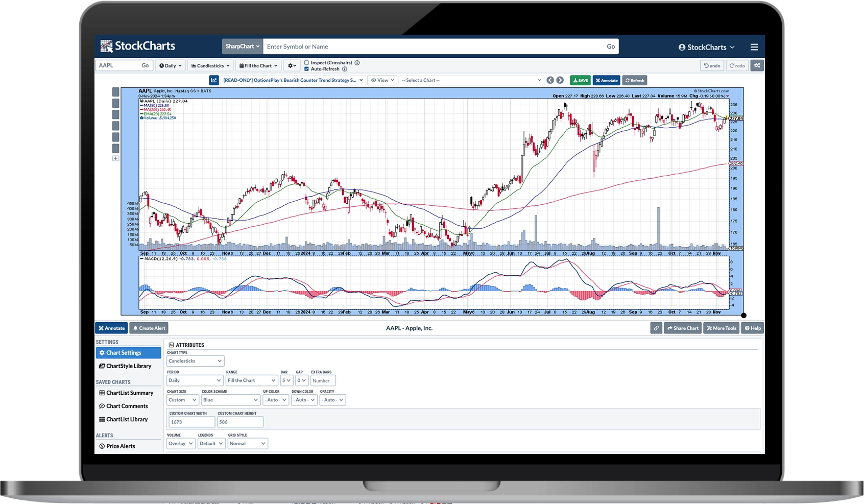Open the SharpChart dropdown in search bar
This screenshot has width=864, height=504.
[243, 46]
